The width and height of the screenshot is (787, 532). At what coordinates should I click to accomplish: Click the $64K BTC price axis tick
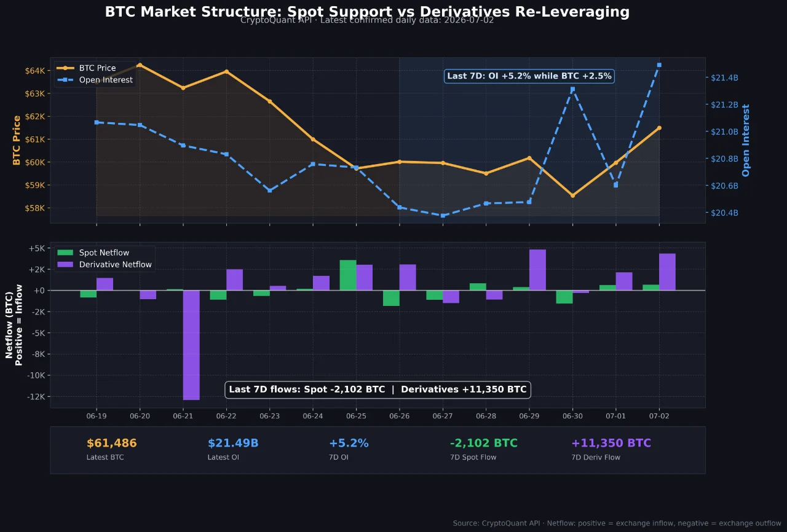tap(34, 71)
